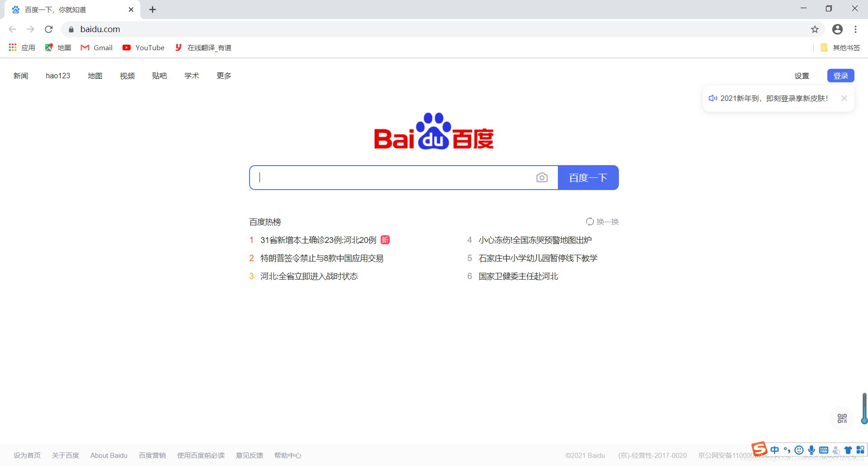Open the 地图 navigation link
The height and width of the screenshot is (466, 868).
(95, 76)
